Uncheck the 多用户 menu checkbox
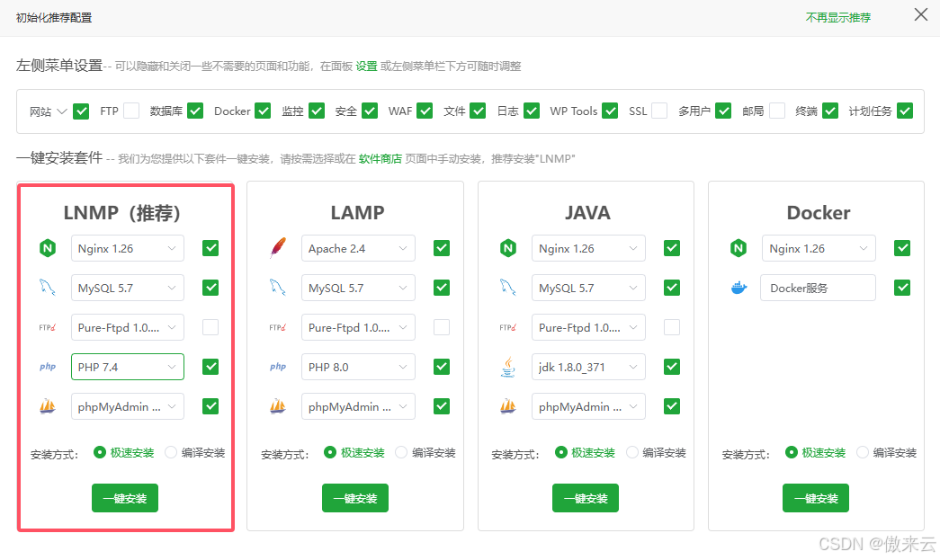This screenshot has width=940, height=560. coord(723,111)
